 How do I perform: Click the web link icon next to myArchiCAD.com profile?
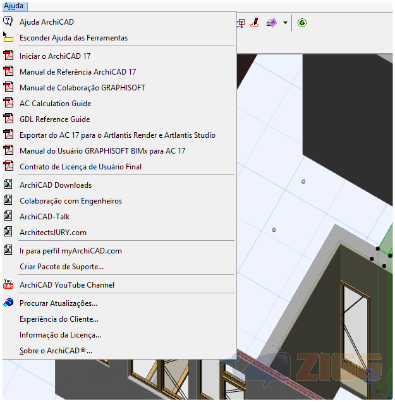(x=8, y=250)
